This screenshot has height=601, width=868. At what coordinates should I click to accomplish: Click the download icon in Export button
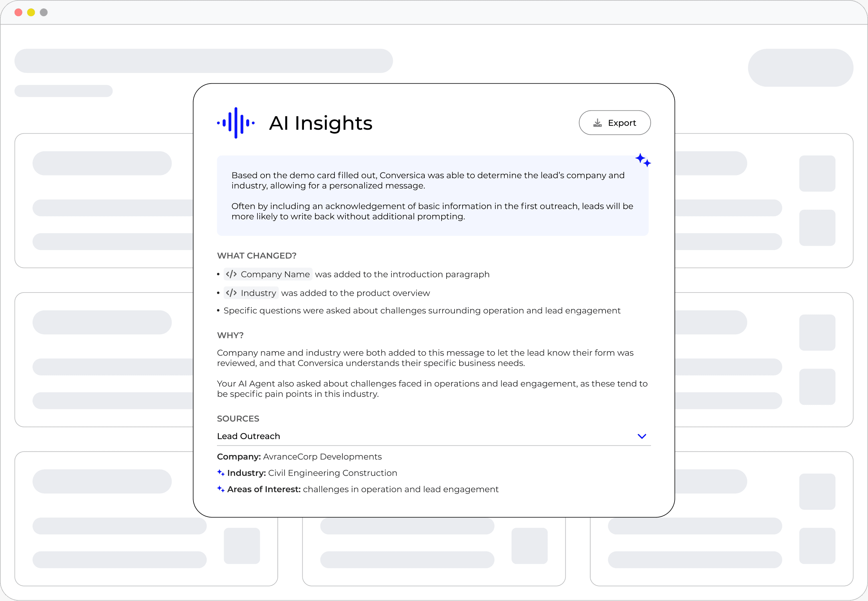(598, 123)
